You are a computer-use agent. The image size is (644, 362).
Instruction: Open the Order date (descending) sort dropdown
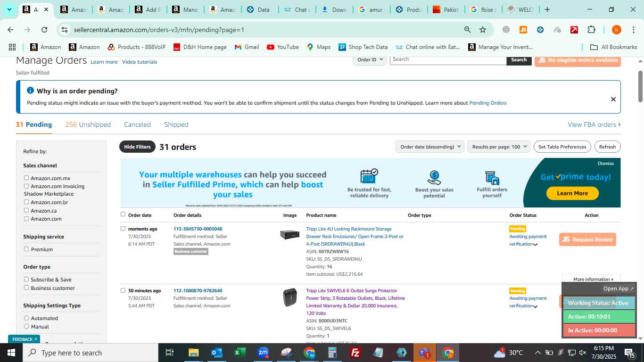(430, 147)
